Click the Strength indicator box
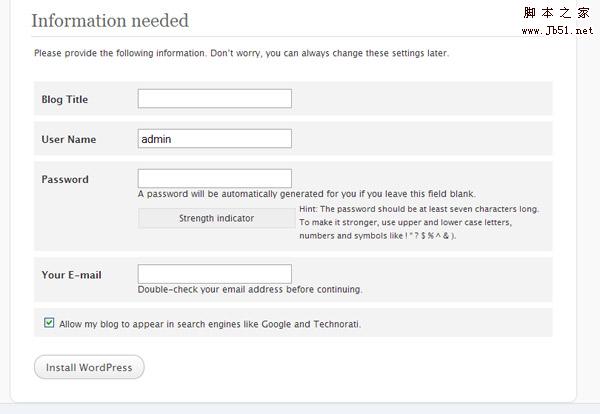 216,218
